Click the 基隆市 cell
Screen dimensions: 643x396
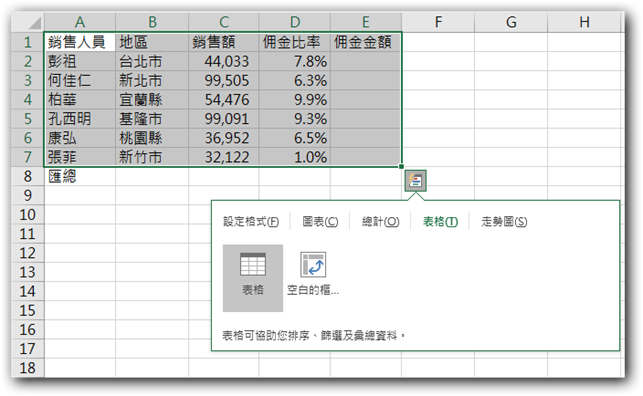(152, 119)
